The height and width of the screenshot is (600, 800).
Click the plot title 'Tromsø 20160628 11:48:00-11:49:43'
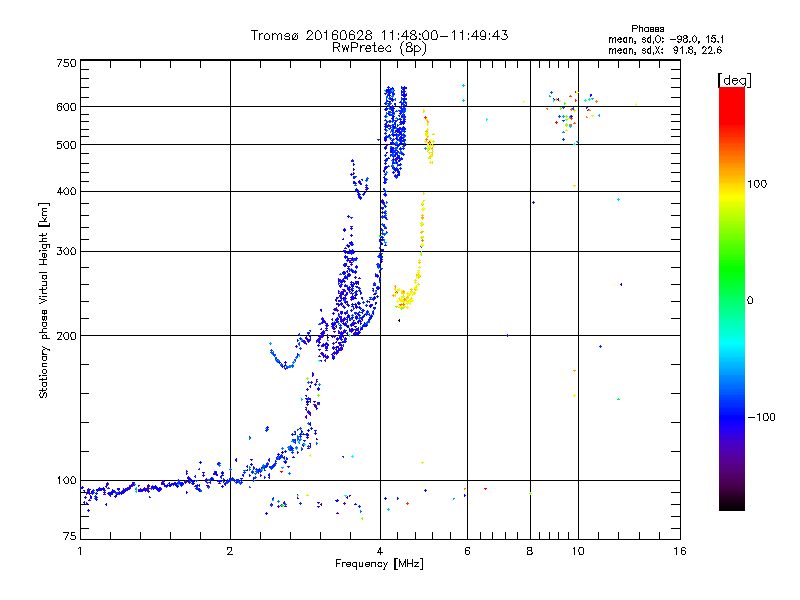(379, 35)
